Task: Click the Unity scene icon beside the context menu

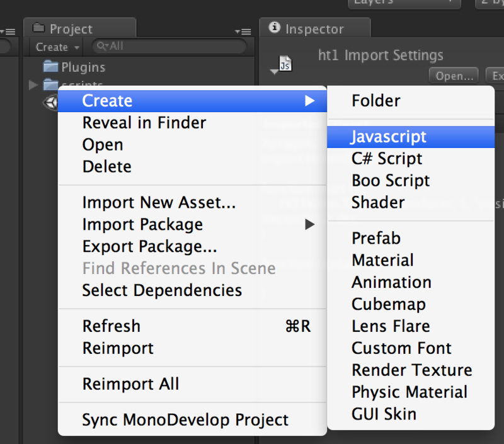Action: (50, 102)
